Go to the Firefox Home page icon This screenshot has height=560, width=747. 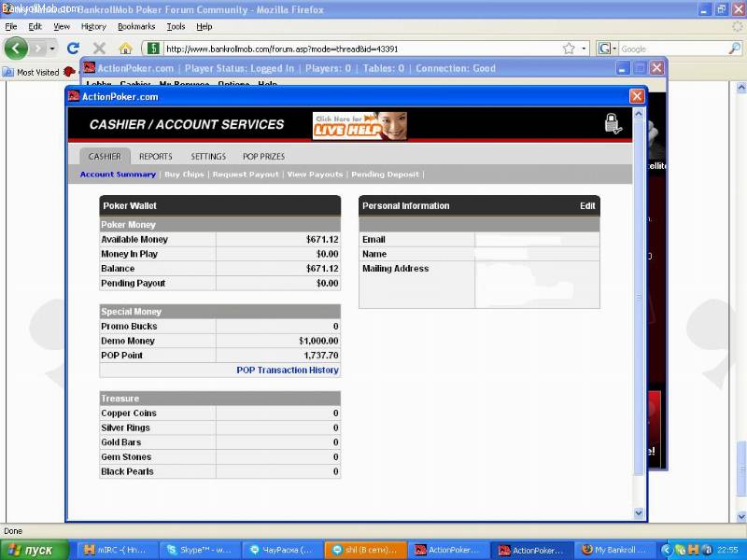coord(125,49)
